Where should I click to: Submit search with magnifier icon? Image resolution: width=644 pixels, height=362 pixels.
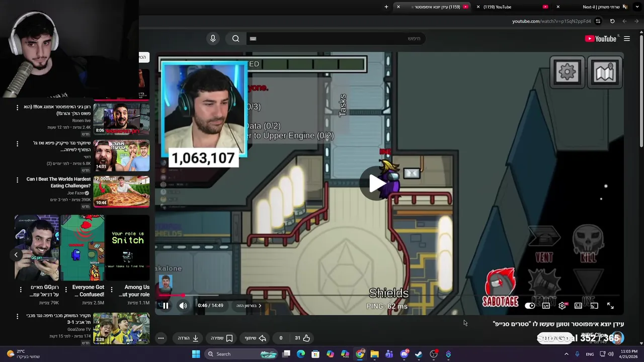coord(235,39)
